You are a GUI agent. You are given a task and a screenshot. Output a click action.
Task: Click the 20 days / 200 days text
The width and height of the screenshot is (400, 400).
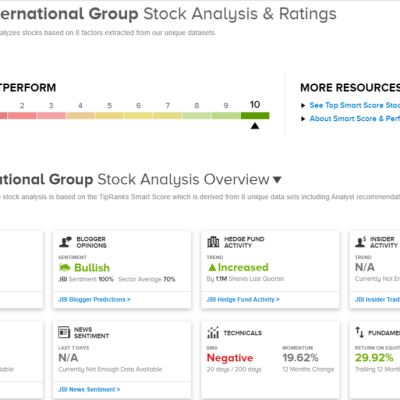[234, 369]
